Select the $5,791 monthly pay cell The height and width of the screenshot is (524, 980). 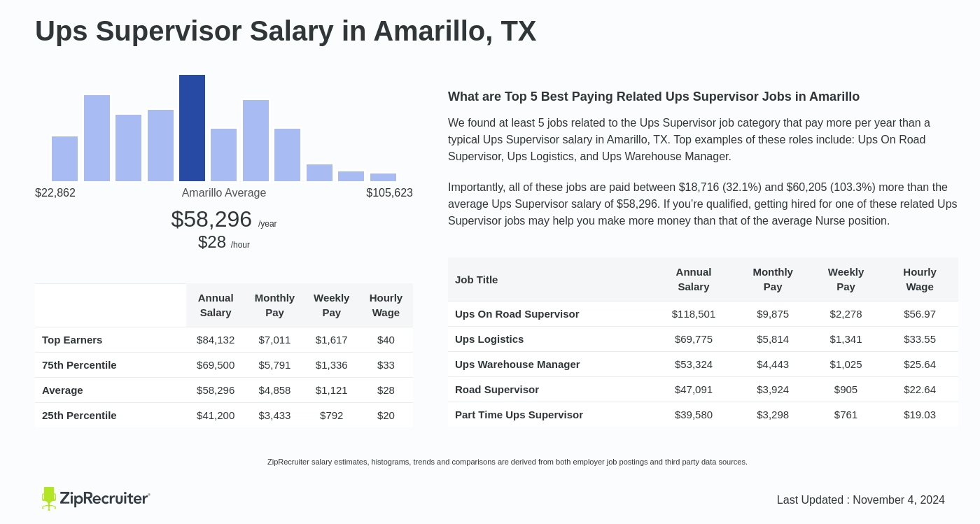pos(274,364)
